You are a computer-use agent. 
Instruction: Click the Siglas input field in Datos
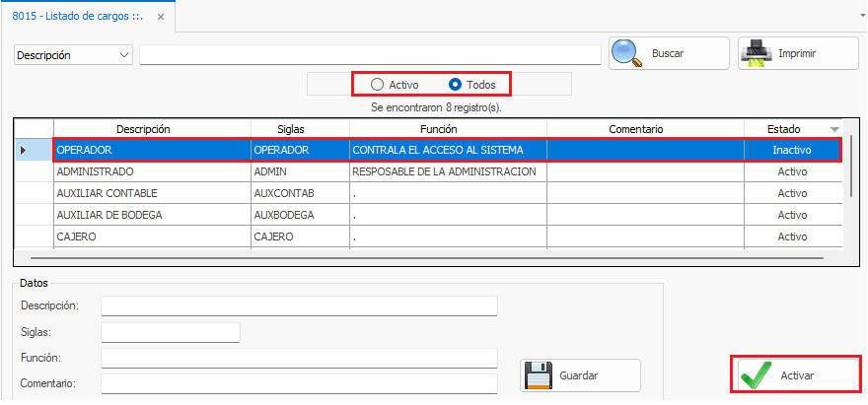click(170, 332)
